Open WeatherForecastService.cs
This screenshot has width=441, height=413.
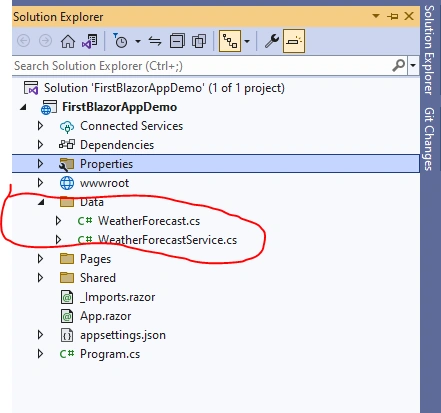[167, 240]
